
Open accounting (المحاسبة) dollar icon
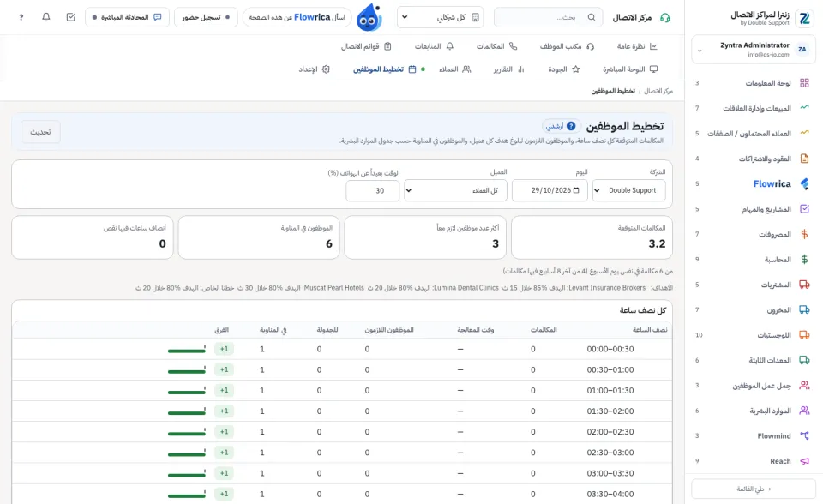click(x=804, y=260)
